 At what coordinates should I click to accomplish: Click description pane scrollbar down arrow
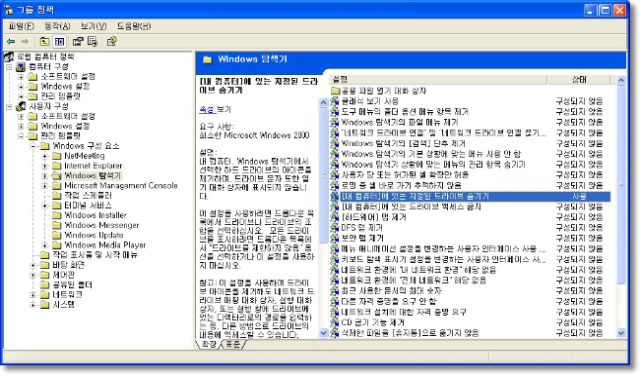(324, 333)
